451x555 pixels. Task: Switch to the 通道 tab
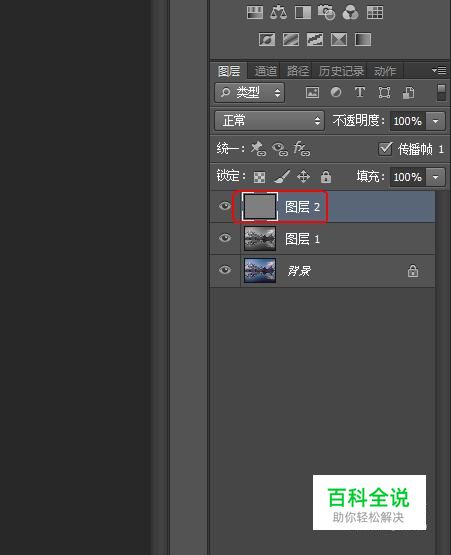click(266, 71)
